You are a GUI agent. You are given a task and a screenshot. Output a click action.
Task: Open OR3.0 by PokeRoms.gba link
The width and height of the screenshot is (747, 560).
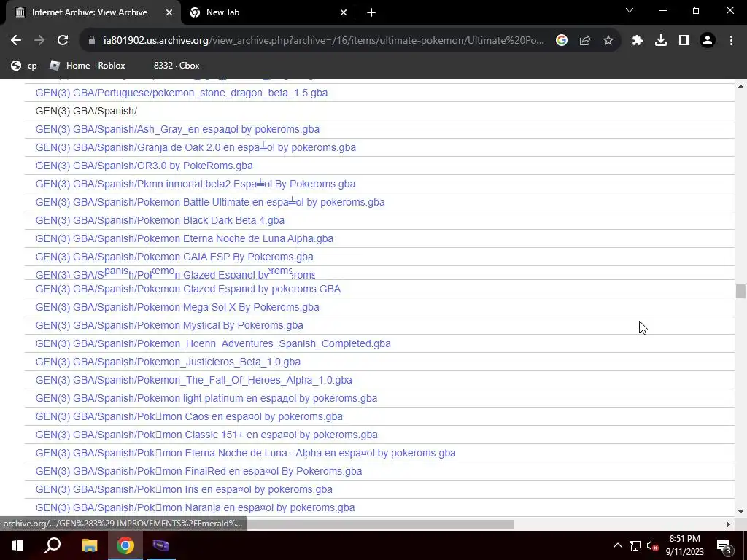[144, 166]
